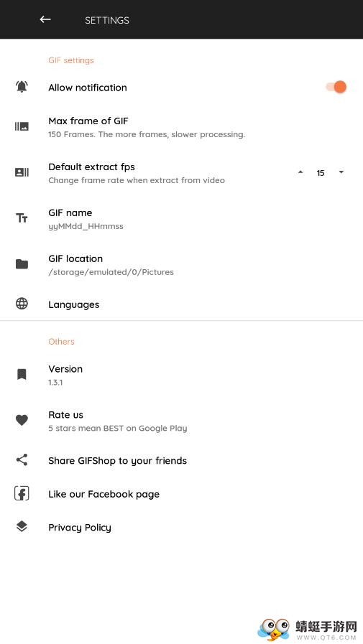Tap the GIF name text icon
The width and height of the screenshot is (363, 644).
tap(22, 218)
